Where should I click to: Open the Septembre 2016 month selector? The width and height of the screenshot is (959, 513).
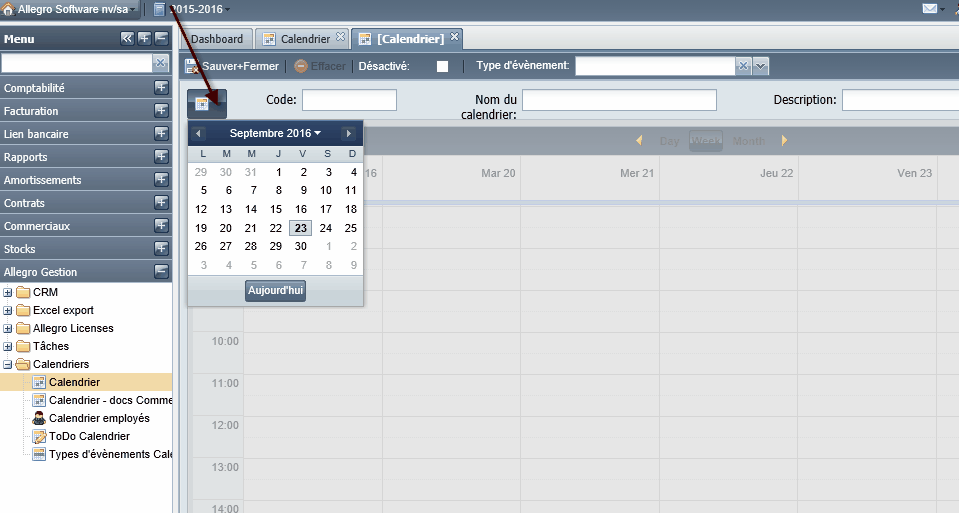tap(275, 133)
